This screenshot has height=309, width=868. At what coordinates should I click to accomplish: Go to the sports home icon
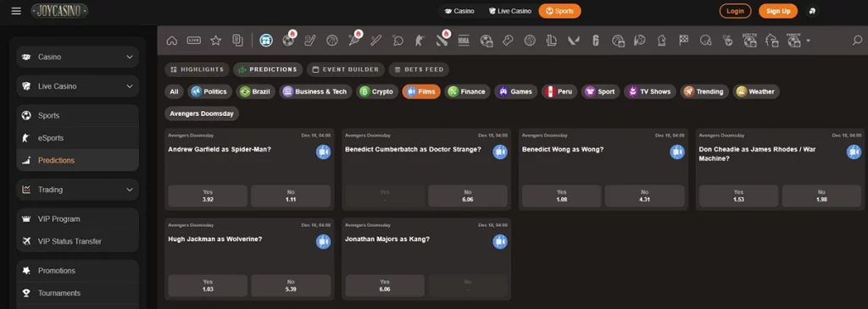[x=171, y=41]
